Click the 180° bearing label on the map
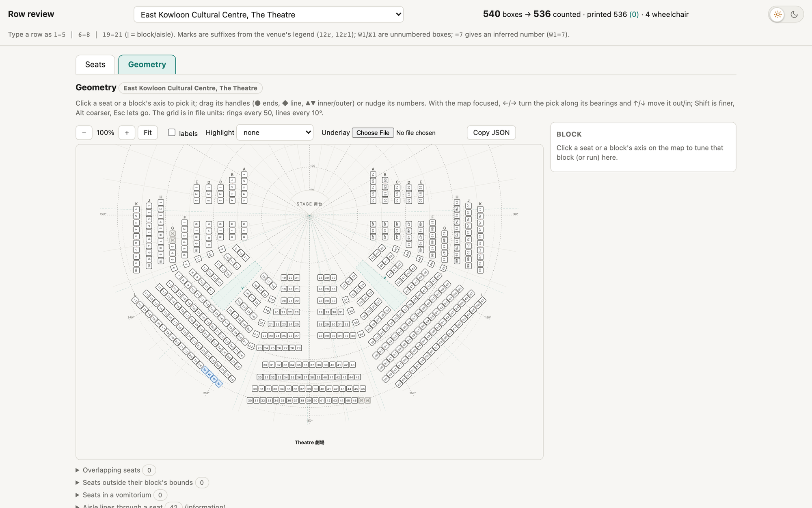Viewport: 812px width, 508px height. [x=309, y=421]
